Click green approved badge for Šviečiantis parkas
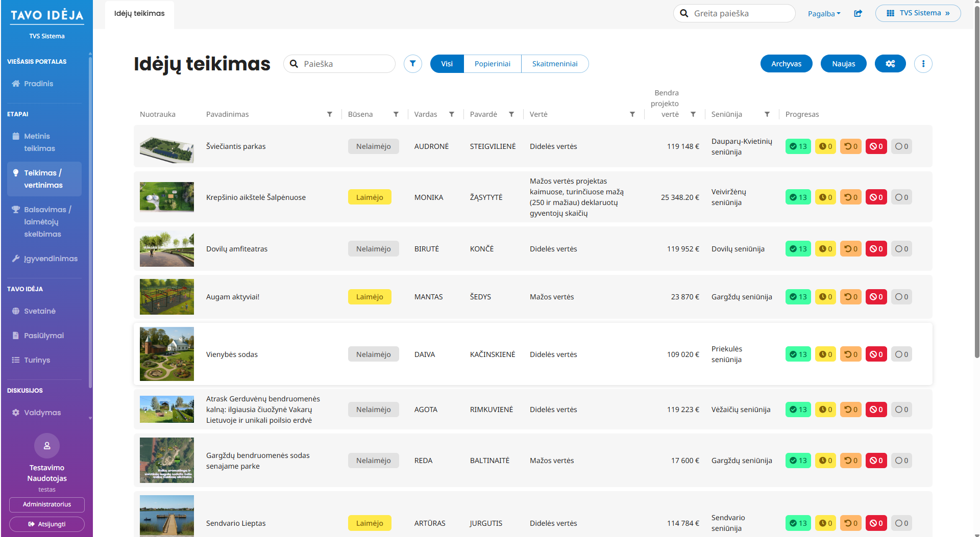The width and height of the screenshot is (980, 537). [798, 146]
